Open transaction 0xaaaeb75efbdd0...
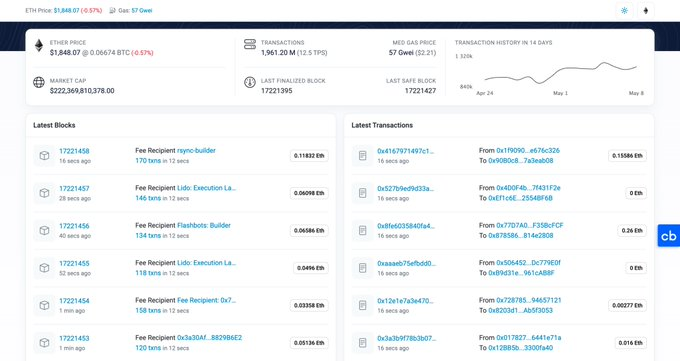Screen dimensions: 680x361 tap(406, 263)
